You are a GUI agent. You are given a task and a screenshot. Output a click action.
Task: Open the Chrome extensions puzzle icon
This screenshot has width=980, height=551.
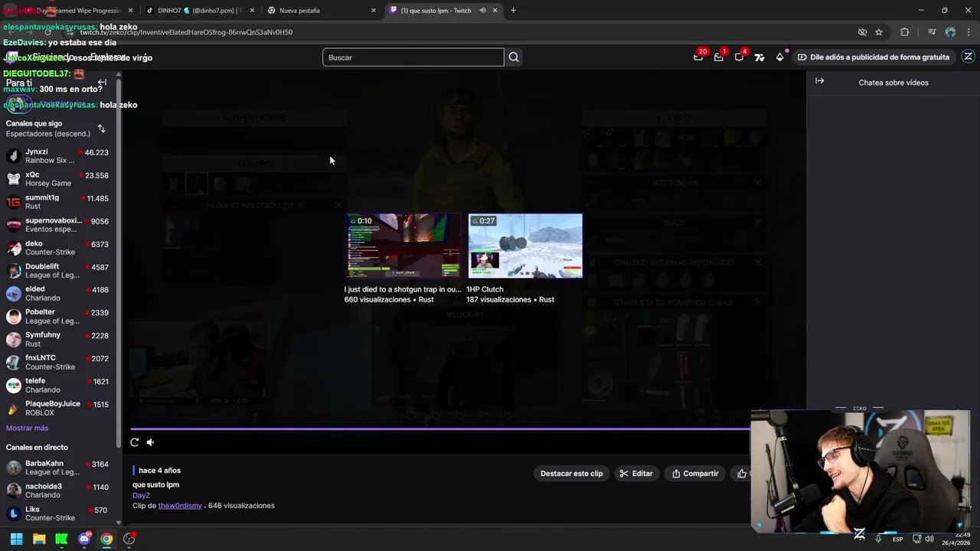pyautogui.click(x=904, y=32)
